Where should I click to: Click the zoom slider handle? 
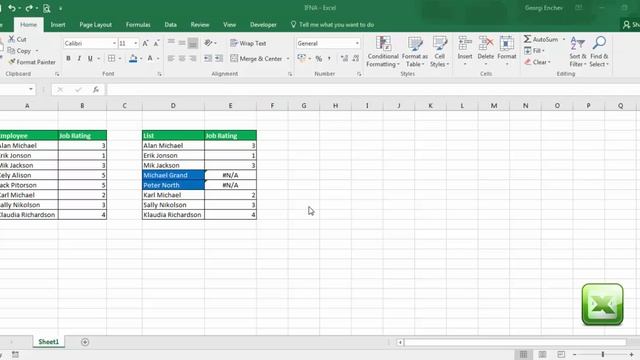(x=603, y=354)
